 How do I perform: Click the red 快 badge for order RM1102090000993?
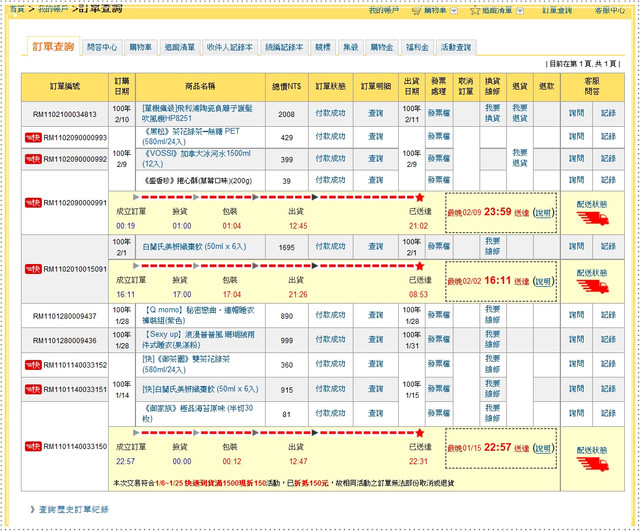point(33,138)
